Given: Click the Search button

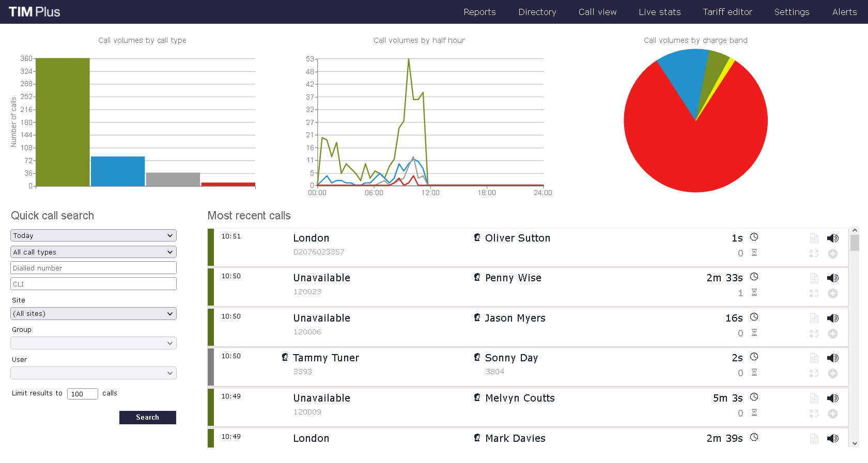Looking at the screenshot, I should pos(147,418).
